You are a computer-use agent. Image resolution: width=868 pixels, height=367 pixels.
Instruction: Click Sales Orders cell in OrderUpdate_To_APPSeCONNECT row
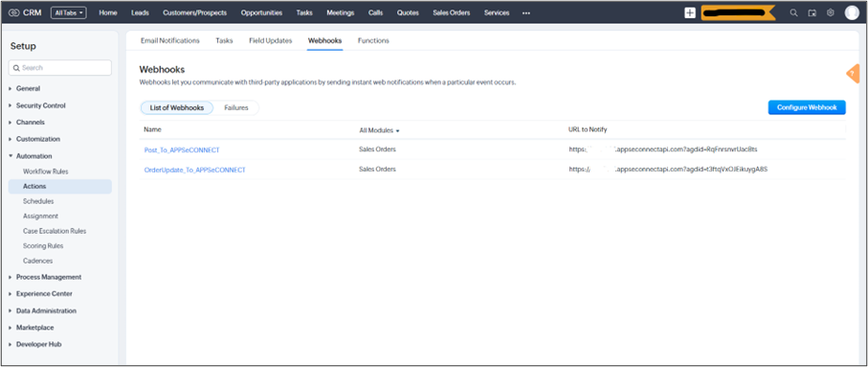377,169
